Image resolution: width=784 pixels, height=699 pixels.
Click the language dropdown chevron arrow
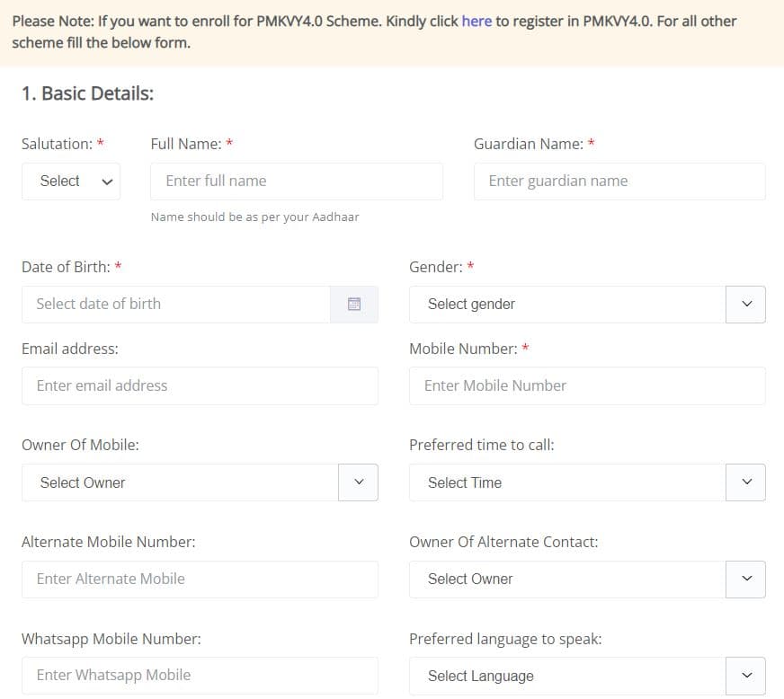[x=745, y=676]
